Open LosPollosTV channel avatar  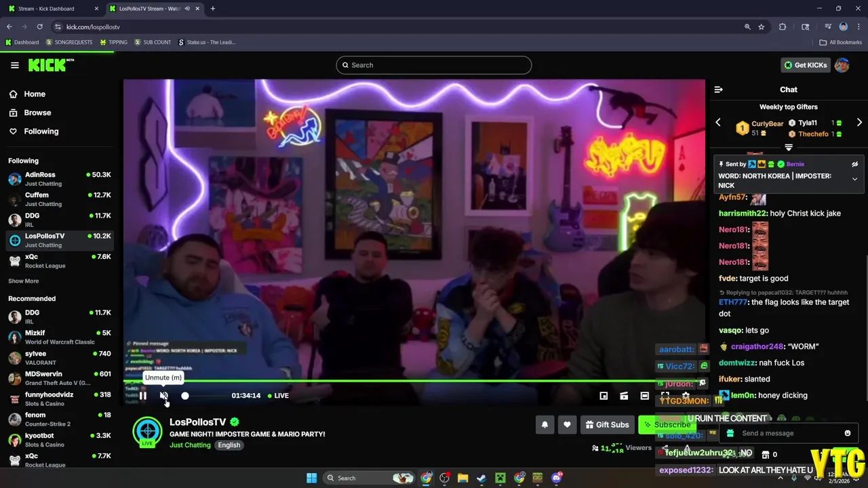tap(147, 432)
